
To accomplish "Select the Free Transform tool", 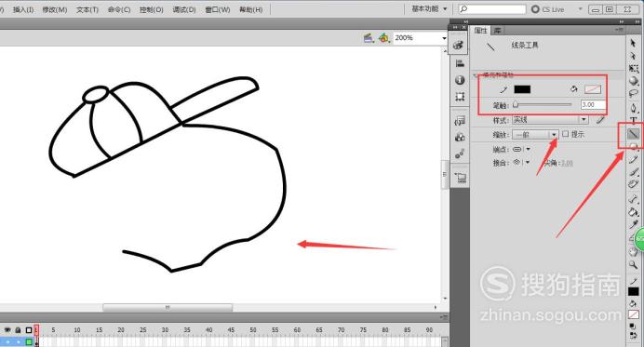I will [634, 68].
